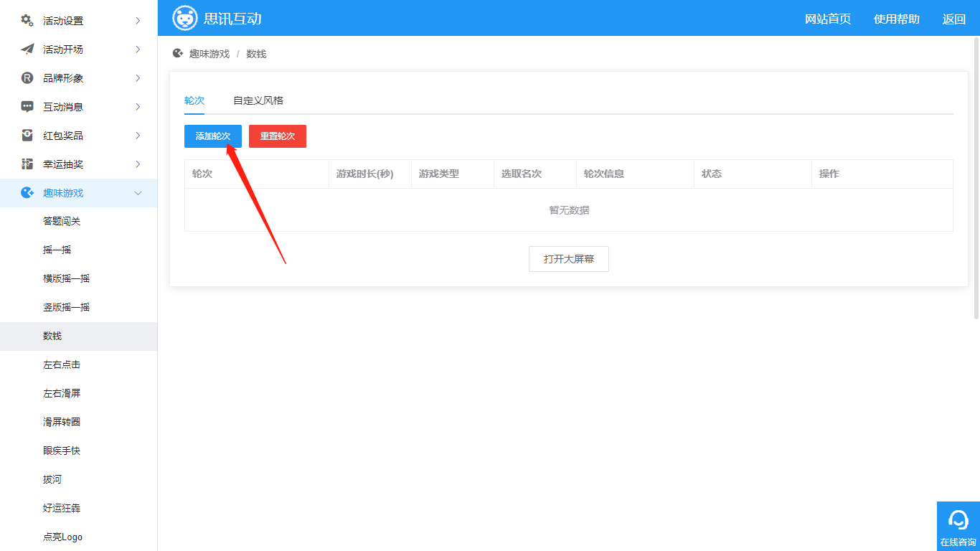Click the 趣味游戏 breadcrumb link
This screenshot has width=980, height=551.
pyautogui.click(x=209, y=54)
